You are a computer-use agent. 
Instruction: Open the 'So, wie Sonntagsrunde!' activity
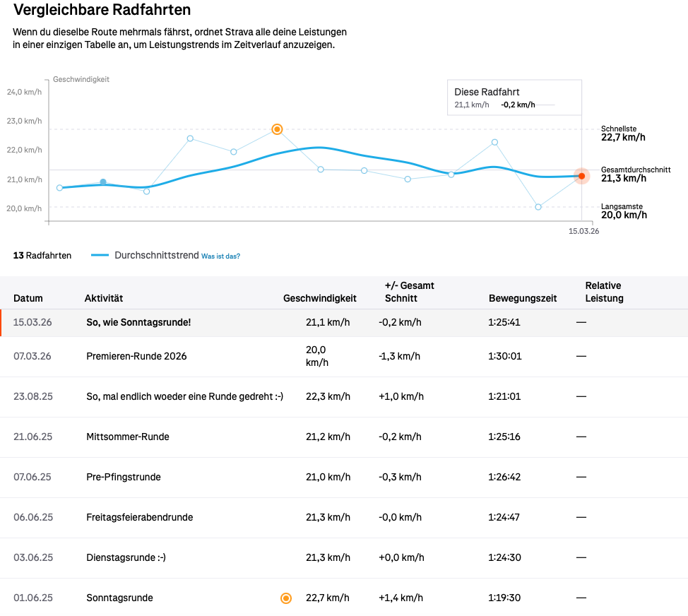point(138,323)
